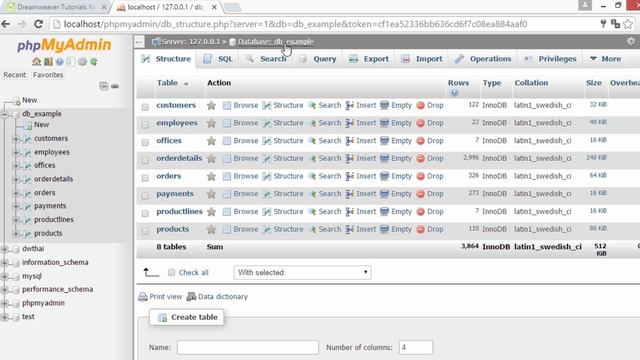Tick the customers table checkbox
Image resolution: width=640 pixels, height=360 pixels.
click(x=145, y=107)
